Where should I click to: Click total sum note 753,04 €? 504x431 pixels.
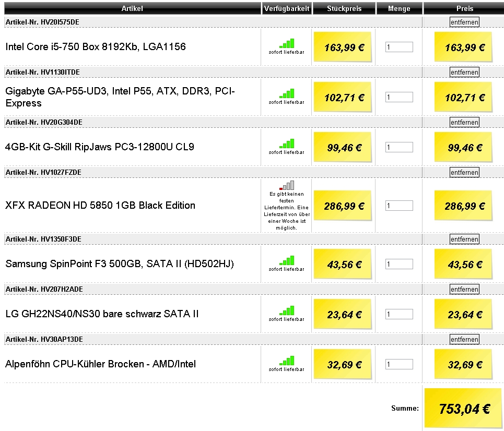click(x=463, y=409)
